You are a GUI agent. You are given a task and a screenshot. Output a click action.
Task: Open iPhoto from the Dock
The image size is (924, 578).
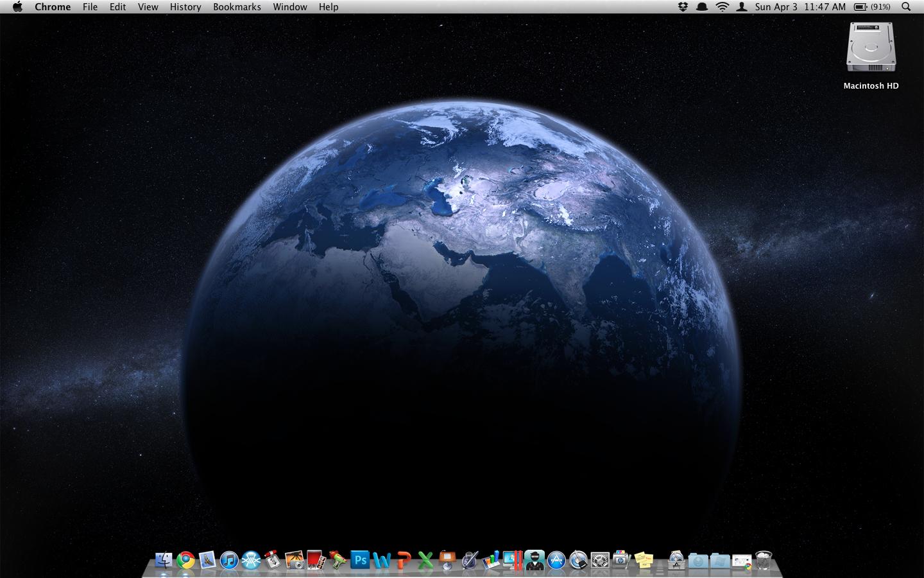click(295, 560)
